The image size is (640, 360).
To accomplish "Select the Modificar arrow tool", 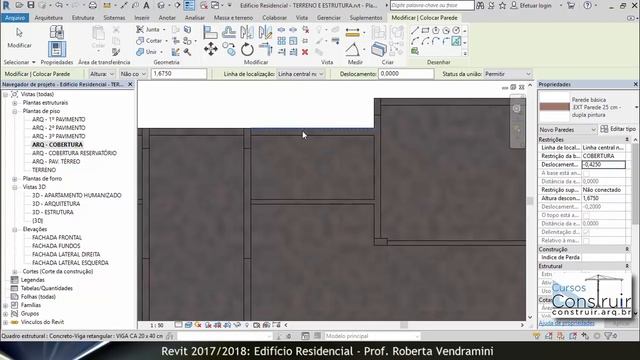I will tap(19, 33).
